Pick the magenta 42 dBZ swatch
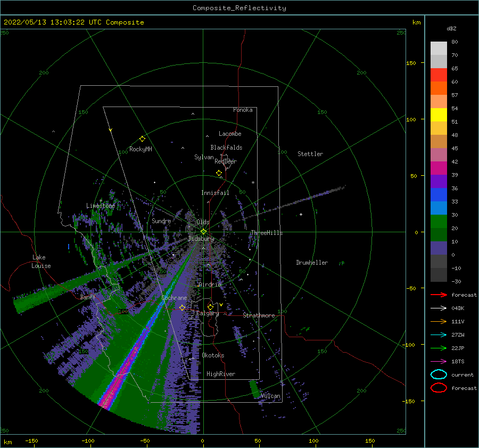The width and height of the screenshot is (479, 448). coord(439,168)
